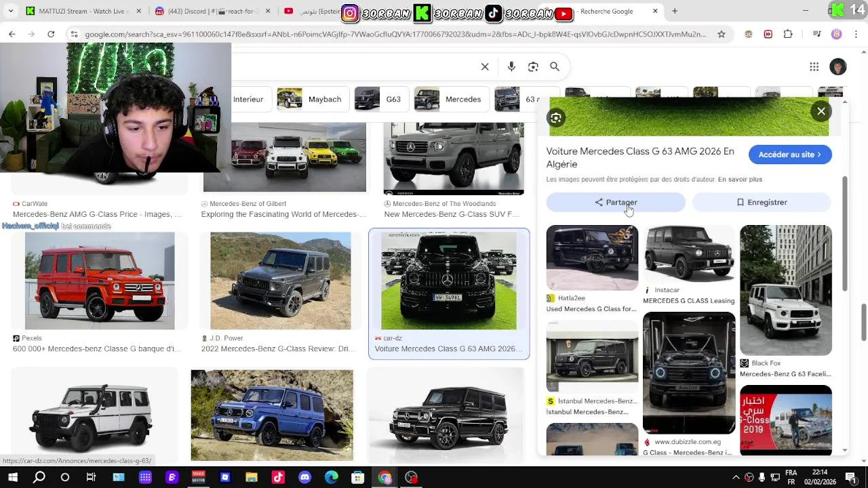Go back to the previous page
This screenshot has width=868, height=488.
point(12,34)
